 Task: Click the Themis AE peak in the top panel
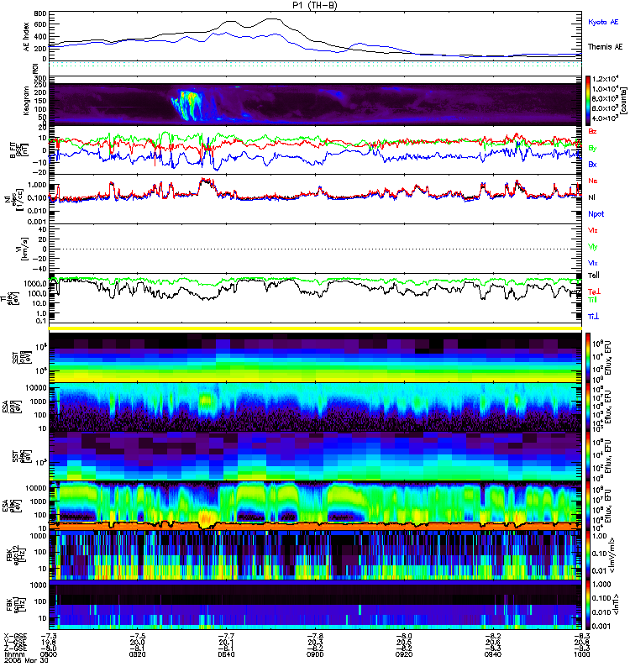tap(271, 19)
